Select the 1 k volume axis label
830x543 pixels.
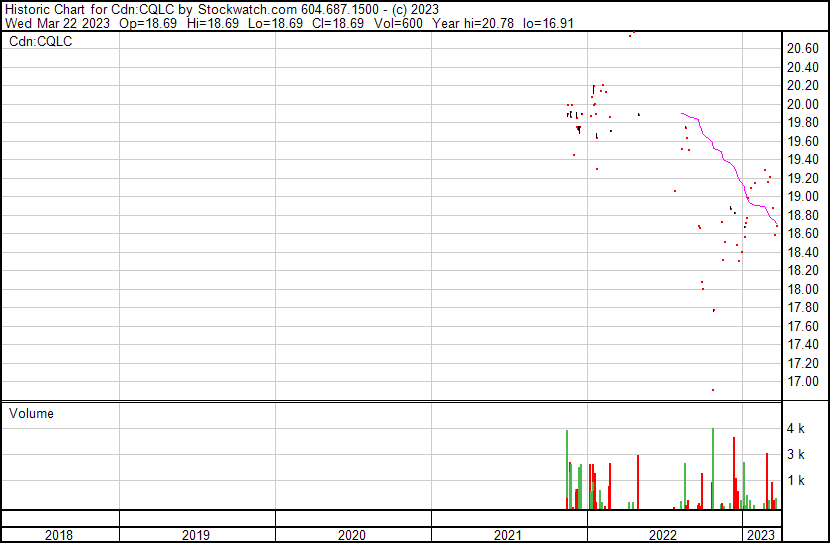tap(795, 481)
